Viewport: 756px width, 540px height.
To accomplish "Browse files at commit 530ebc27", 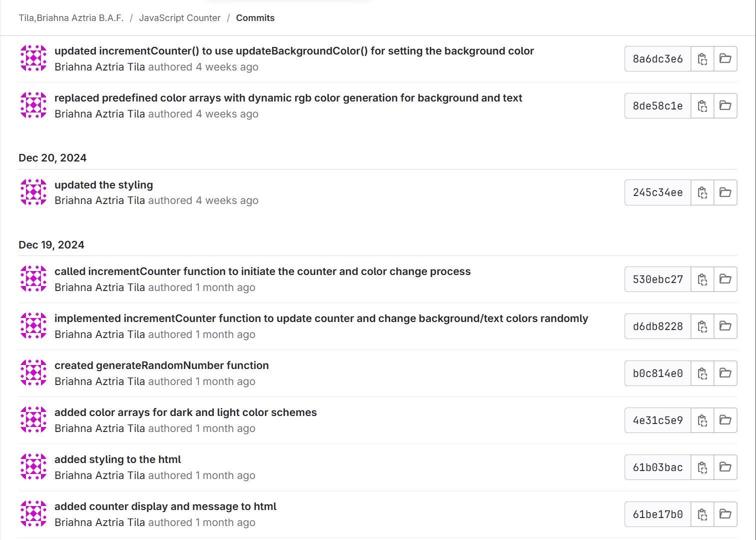I will [x=725, y=279].
